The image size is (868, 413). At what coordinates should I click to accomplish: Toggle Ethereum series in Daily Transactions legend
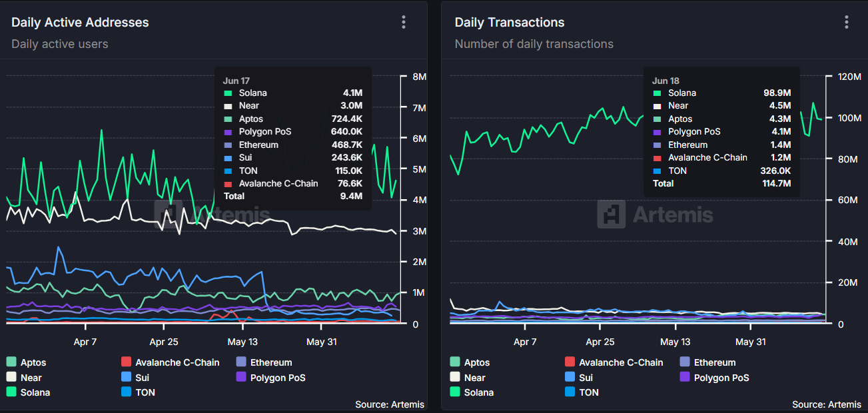708,362
